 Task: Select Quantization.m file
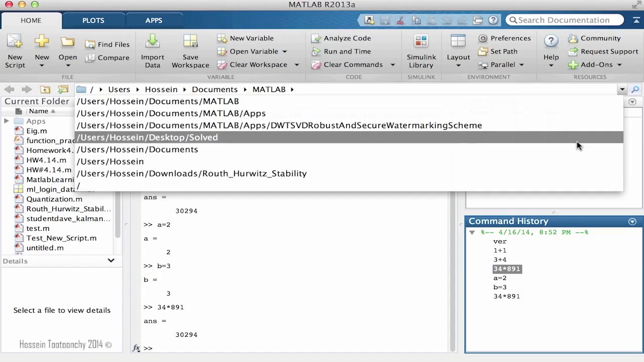[54, 199]
